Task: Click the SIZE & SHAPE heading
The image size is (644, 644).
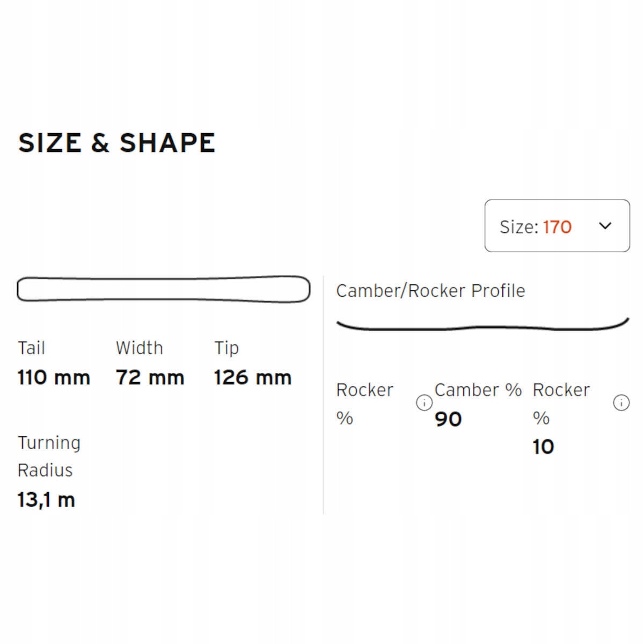Action: click(116, 143)
